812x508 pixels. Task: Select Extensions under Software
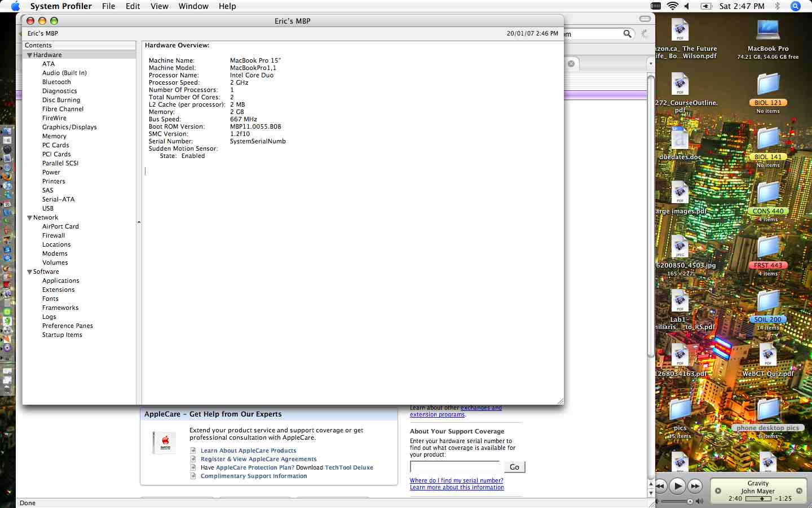point(58,290)
